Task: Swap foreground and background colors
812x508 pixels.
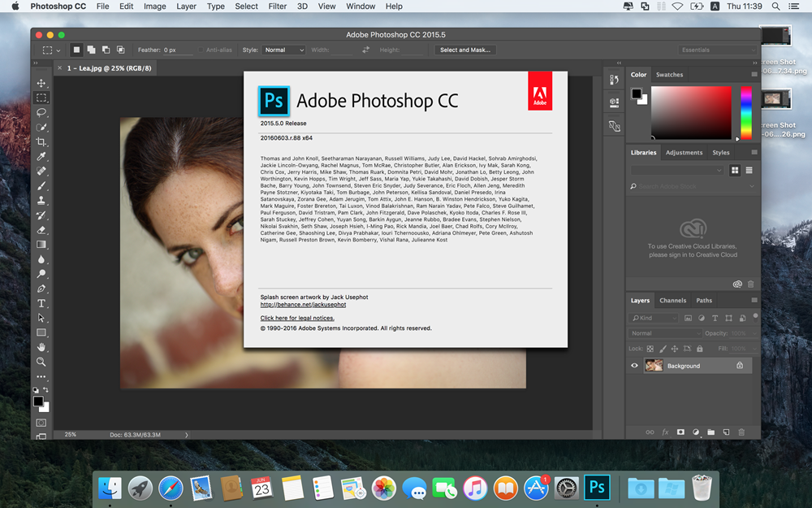Action: pyautogui.click(x=46, y=390)
